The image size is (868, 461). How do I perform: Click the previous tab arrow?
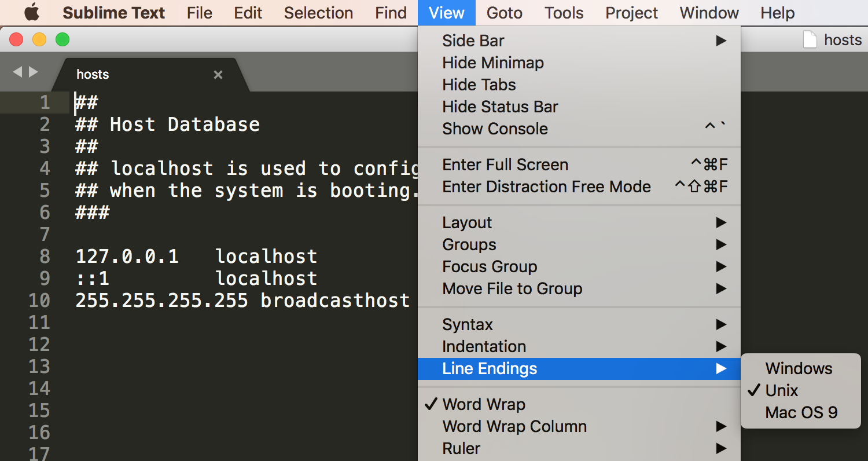[17, 72]
